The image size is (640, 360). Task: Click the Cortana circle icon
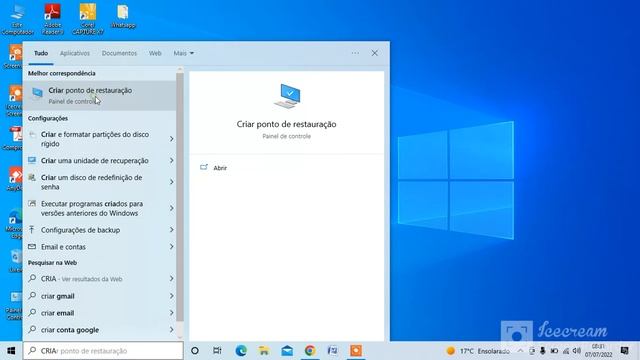(195, 351)
